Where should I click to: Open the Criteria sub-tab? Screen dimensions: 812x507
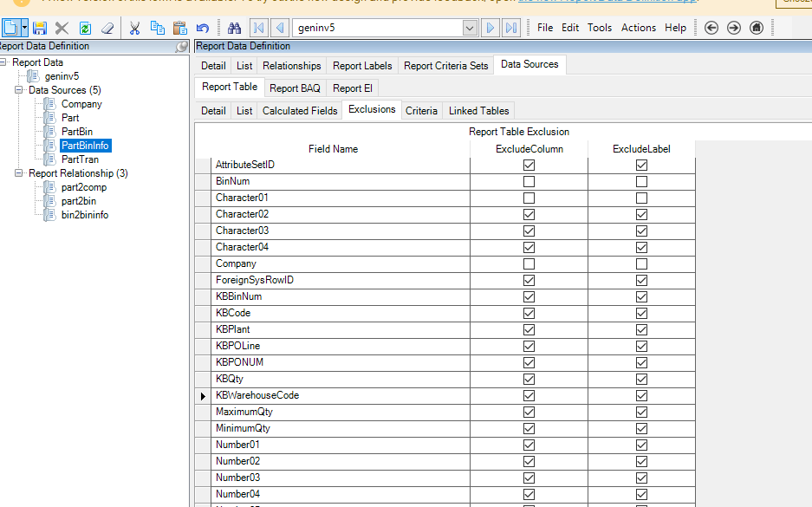[x=421, y=111]
